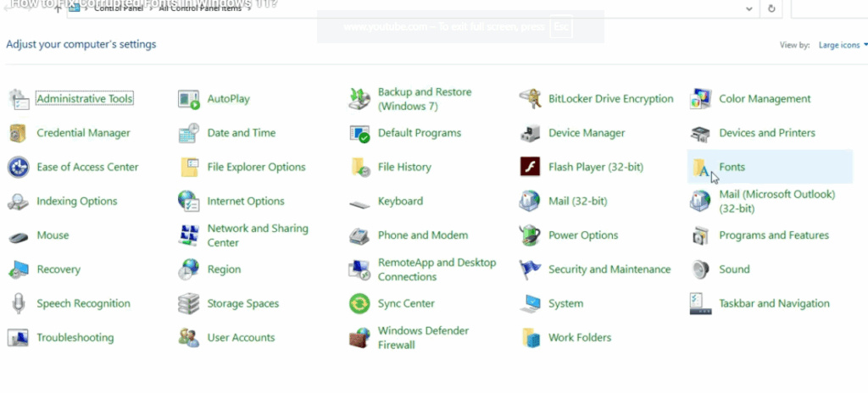Click the Mouse icon

click(19, 237)
